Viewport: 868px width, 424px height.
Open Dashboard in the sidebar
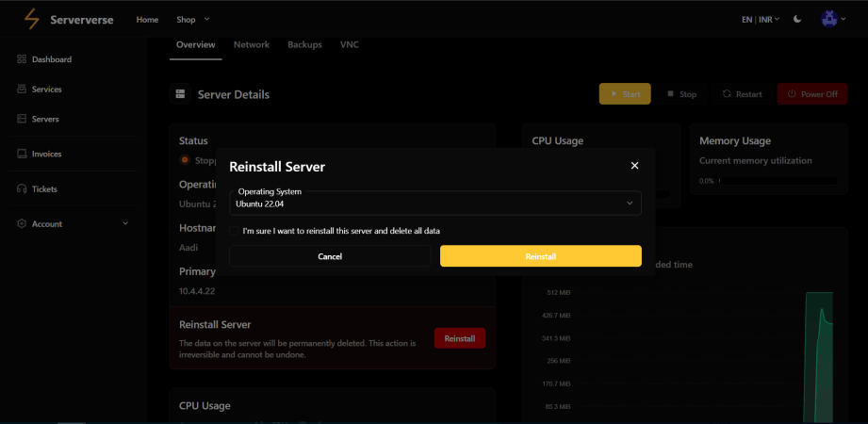45,59
